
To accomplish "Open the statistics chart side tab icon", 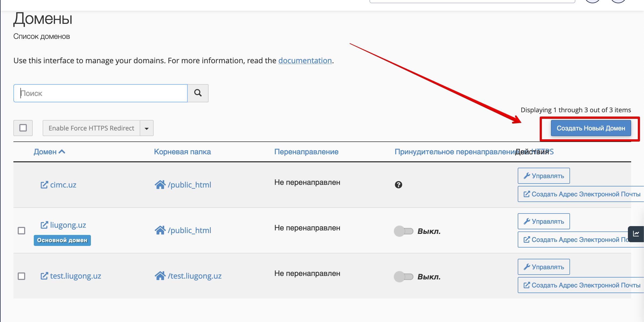I will [636, 234].
